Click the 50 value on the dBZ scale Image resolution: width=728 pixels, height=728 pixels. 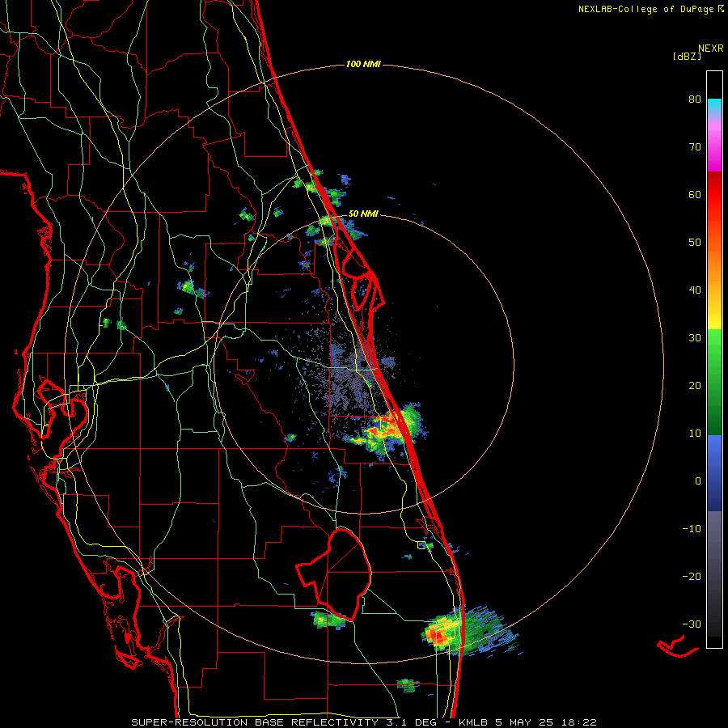click(x=695, y=243)
